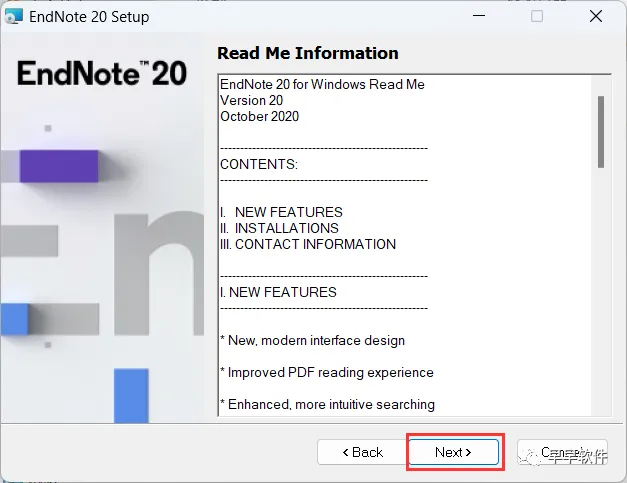Click the Read Me vertical scrollbar thumb
The width and height of the screenshot is (627, 483).
(x=601, y=132)
